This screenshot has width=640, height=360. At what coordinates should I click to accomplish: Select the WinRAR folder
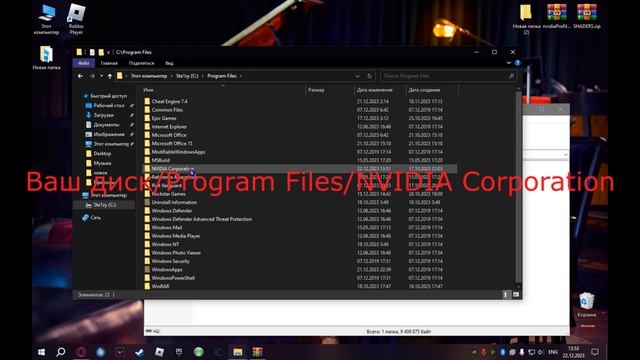[x=160, y=286]
